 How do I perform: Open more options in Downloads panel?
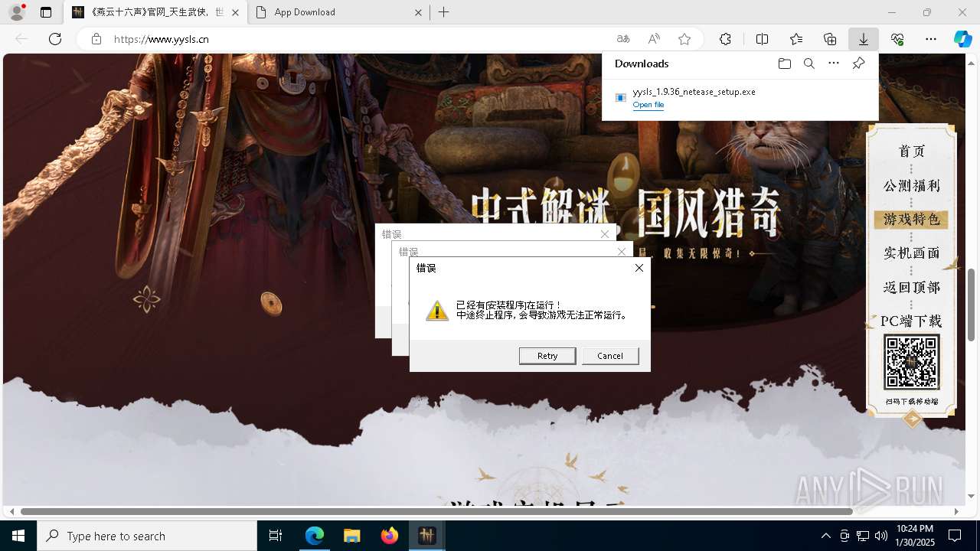coord(834,64)
